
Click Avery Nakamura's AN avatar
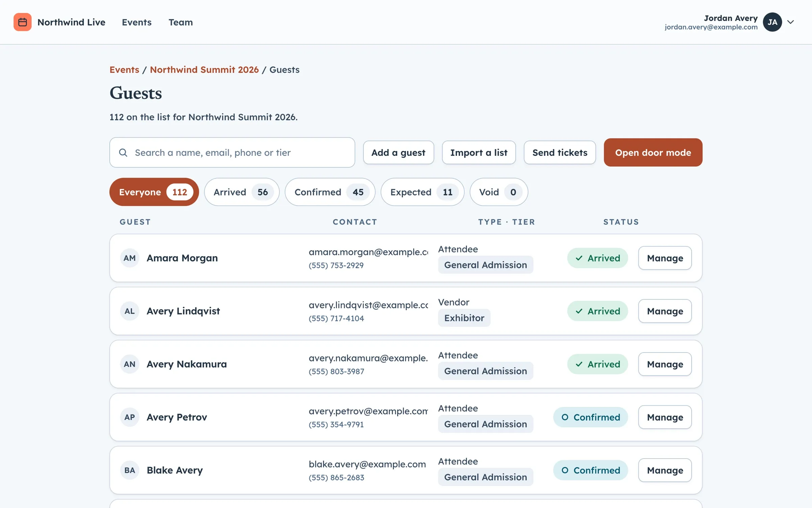pyautogui.click(x=130, y=364)
